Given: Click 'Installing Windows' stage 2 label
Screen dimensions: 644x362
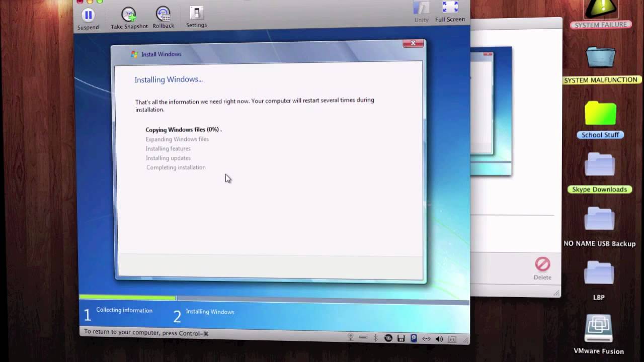Looking at the screenshot, I should pyautogui.click(x=210, y=312).
